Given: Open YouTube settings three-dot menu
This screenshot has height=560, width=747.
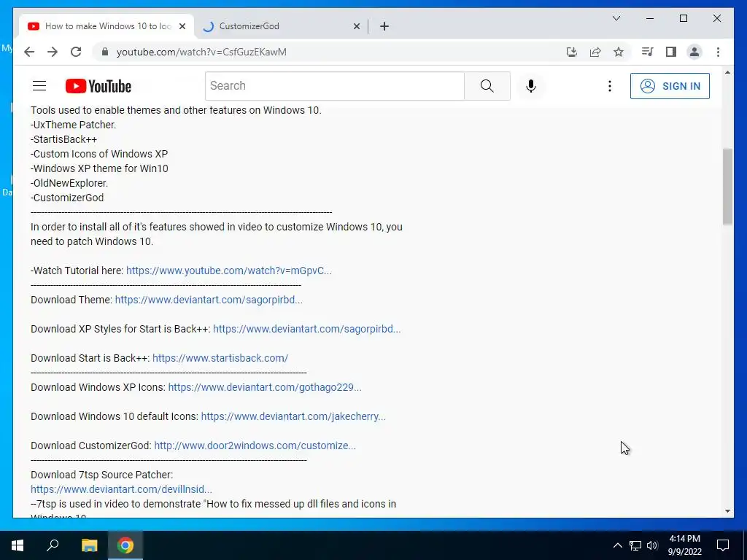Looking at the screenshot, I should click(609, 86).
